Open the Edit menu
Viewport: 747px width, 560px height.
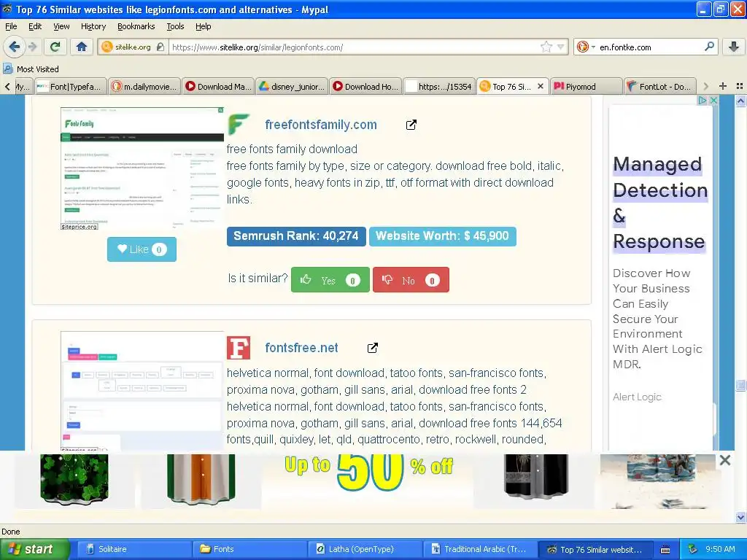[x=35, y=26]
